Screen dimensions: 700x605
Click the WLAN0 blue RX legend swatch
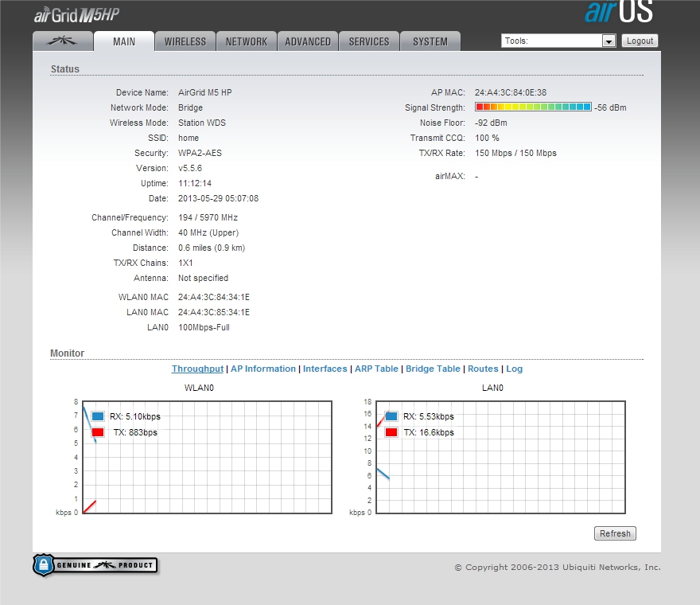click(98, 416)
